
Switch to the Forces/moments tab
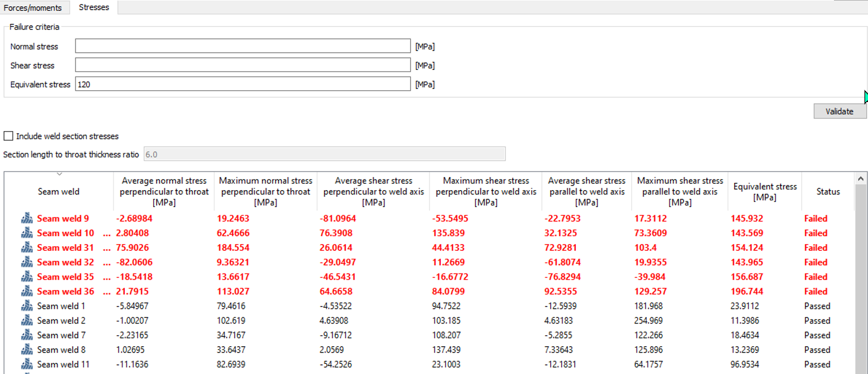33,8
